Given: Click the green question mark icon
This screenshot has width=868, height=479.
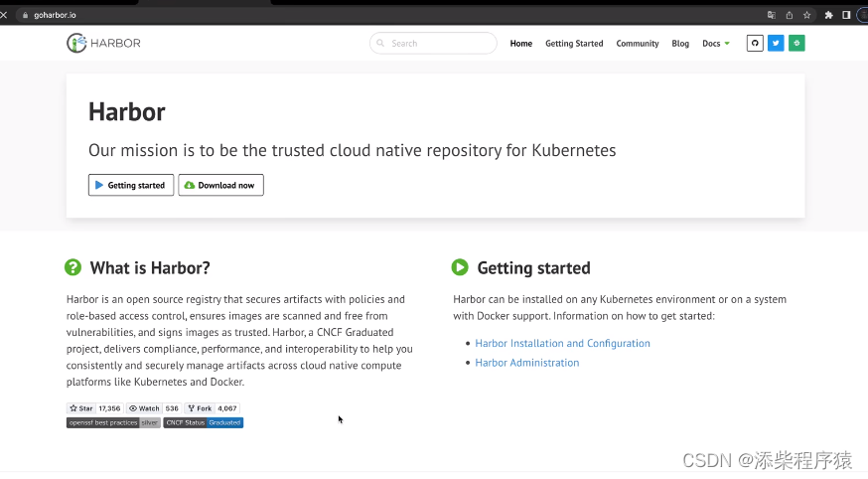Looking at the screenshot, I should pos(72,267).
